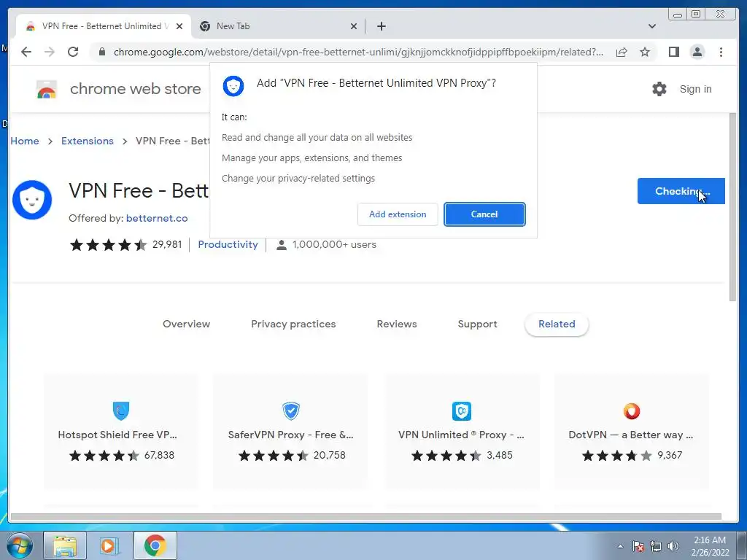Open Hotspot Shield Free VPN icon
This screenshot has height=560, width=747.
coord(121,411)
